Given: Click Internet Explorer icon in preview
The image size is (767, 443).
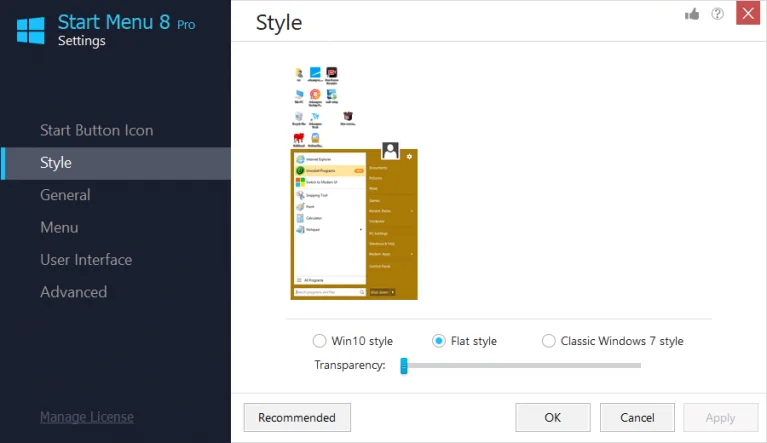Looking at the screenshot, I should tap(300, 159).
